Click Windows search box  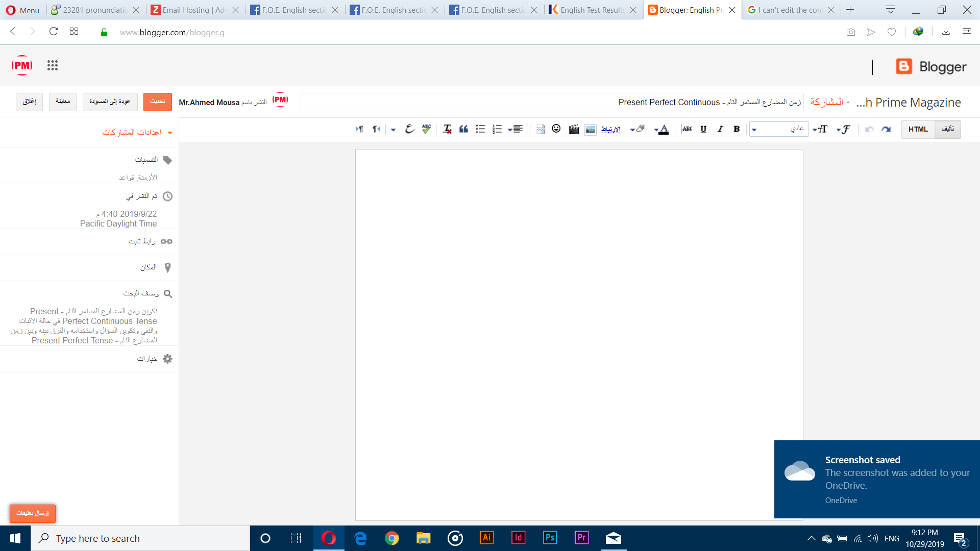click(140, 538)
